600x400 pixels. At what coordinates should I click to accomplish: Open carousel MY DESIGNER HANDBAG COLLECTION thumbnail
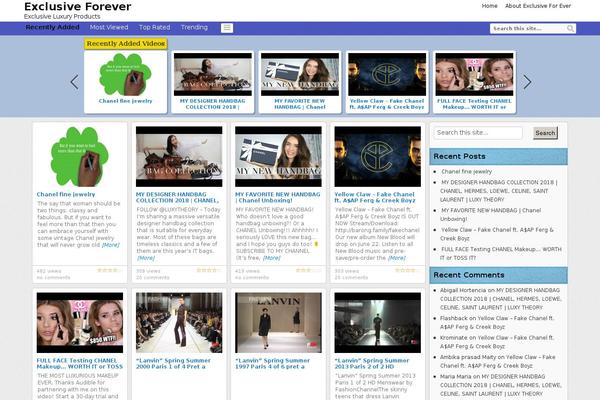pyautogui.click(x=213, y=74)
